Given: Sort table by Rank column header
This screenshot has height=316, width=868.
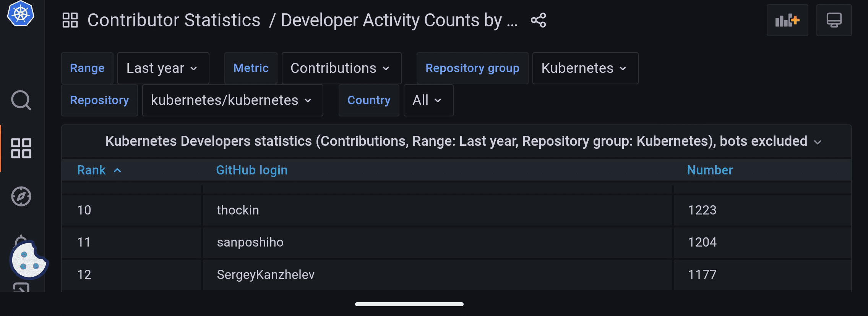Looking at the screenshot, I should [x=92, y=170].
